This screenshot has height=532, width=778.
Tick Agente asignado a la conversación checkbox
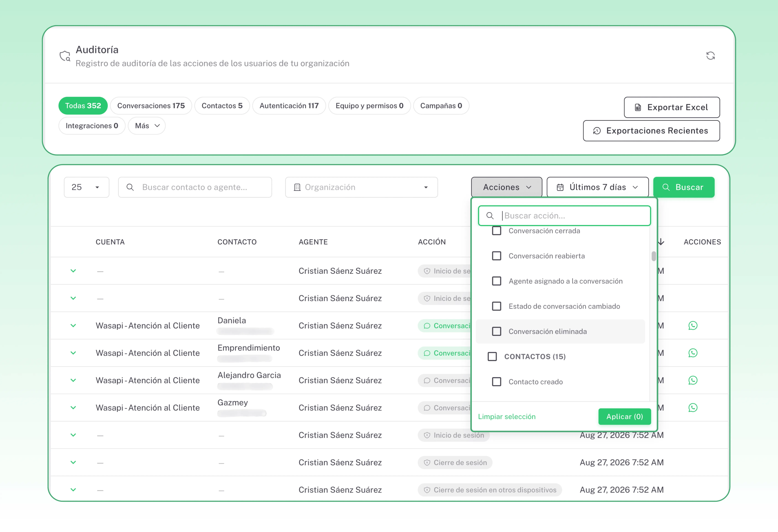496,281
